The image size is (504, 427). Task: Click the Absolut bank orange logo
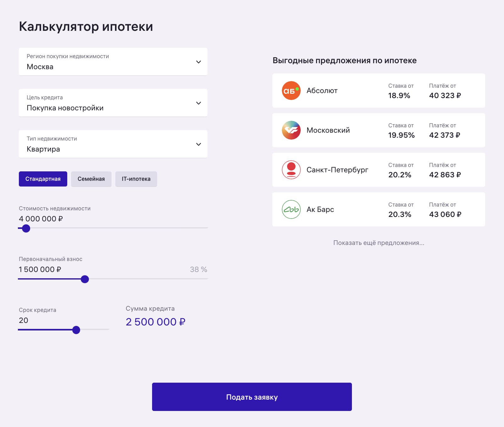point(291,91)
